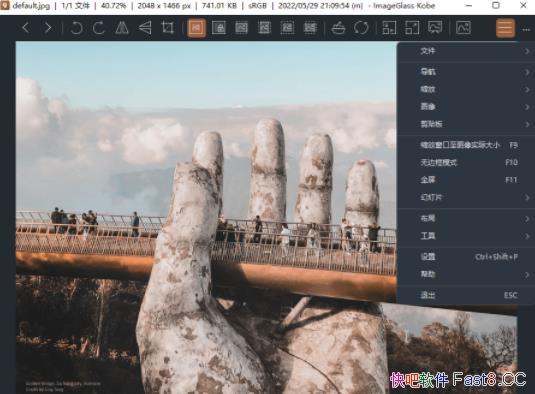Viewport: 535px width, 394px height.
Task: Select the Crop tool
Action: pos(168,28)
